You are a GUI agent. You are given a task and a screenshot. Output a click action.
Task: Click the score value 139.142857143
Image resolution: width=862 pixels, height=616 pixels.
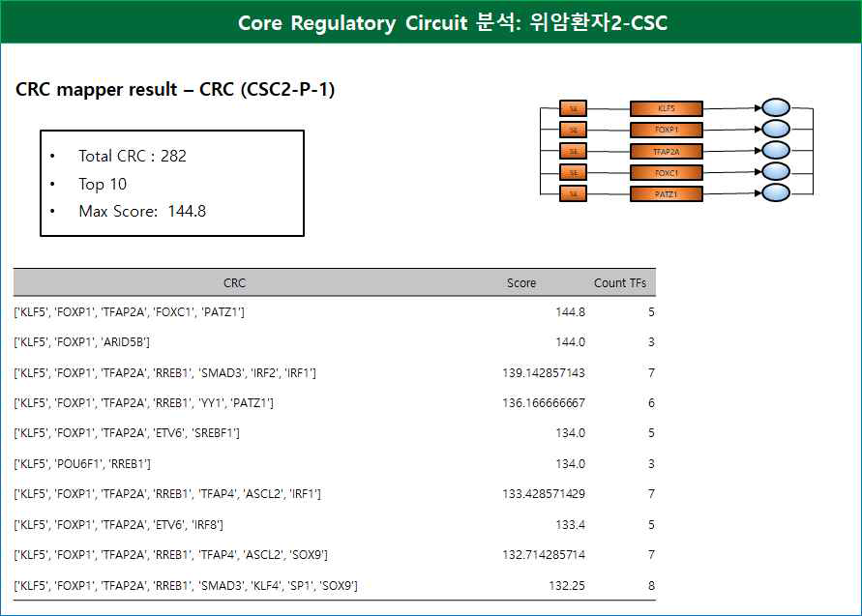pos(544,373)
